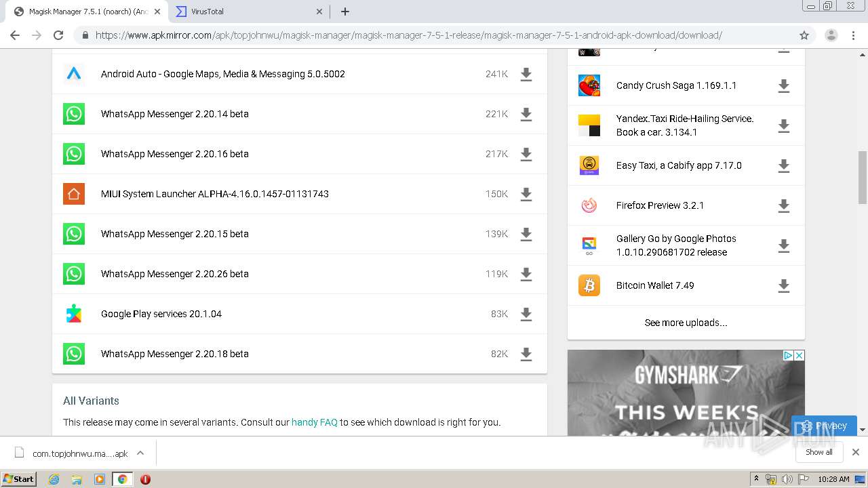Download MIUI System Launcher ALPHA arrow icon
This screenshot has width=868, height=488.
click(526, 195)
